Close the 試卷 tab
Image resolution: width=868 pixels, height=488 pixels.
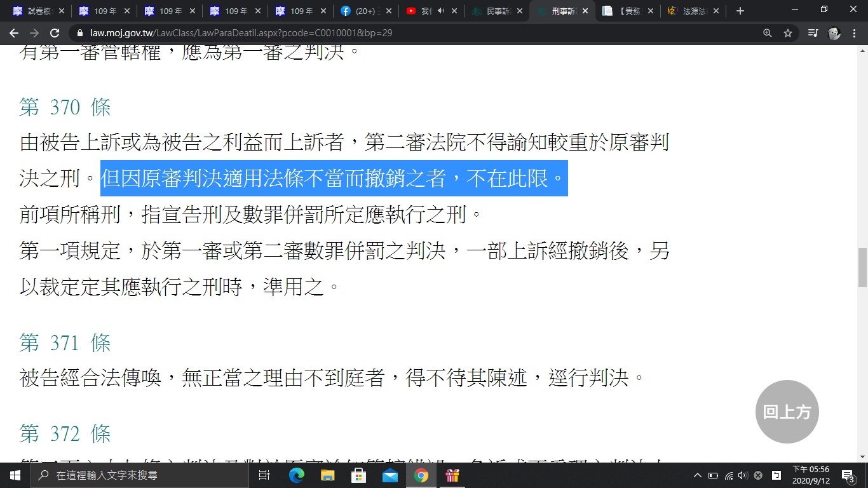[61, 11]
